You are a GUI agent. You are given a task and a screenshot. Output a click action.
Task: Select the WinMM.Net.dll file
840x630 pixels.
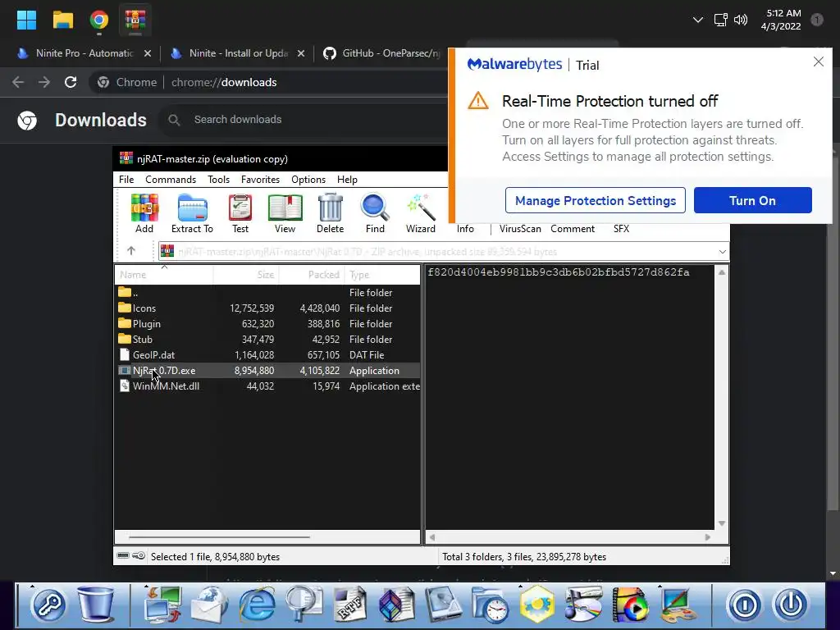(x=268, y=386)
